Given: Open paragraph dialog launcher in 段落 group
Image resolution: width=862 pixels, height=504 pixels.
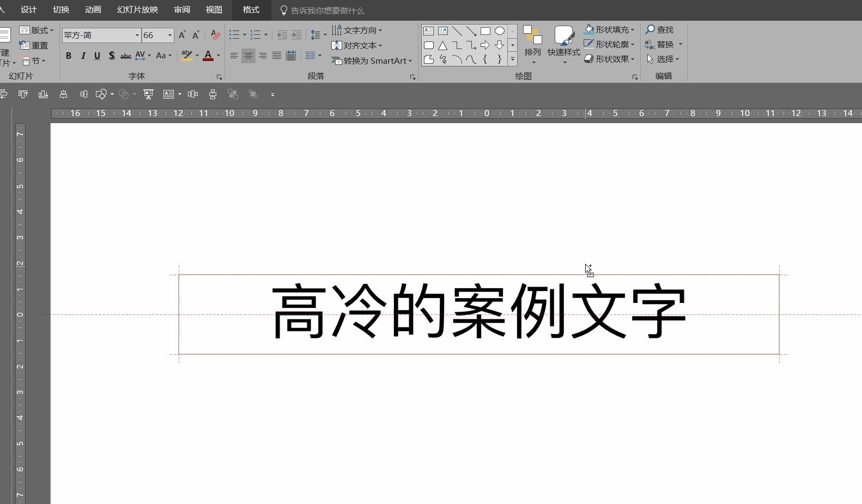Looking at the screenshot, I should [x=412, y=77].
